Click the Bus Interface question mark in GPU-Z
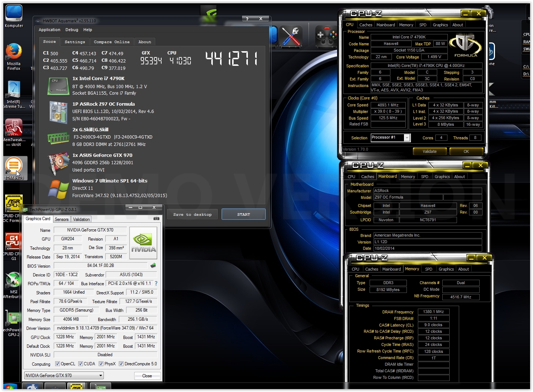The image size is (533, 392). tap(156, 283)
